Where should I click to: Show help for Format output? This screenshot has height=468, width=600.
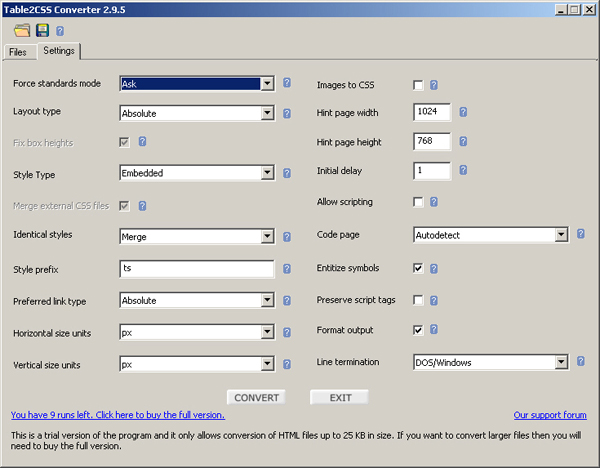click(434, 329)
